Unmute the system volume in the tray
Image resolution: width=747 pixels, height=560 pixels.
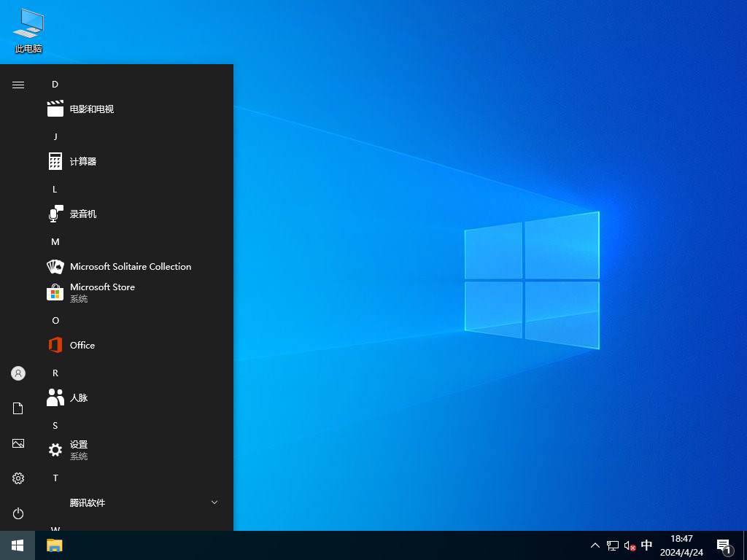[x=628, y=545]
